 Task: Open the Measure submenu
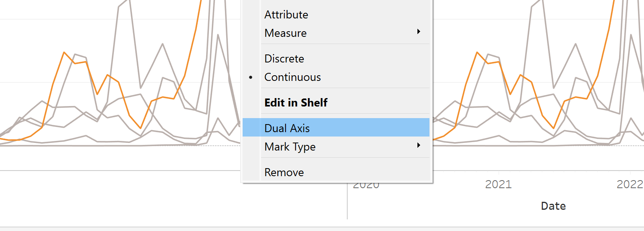tap(286, 33)
